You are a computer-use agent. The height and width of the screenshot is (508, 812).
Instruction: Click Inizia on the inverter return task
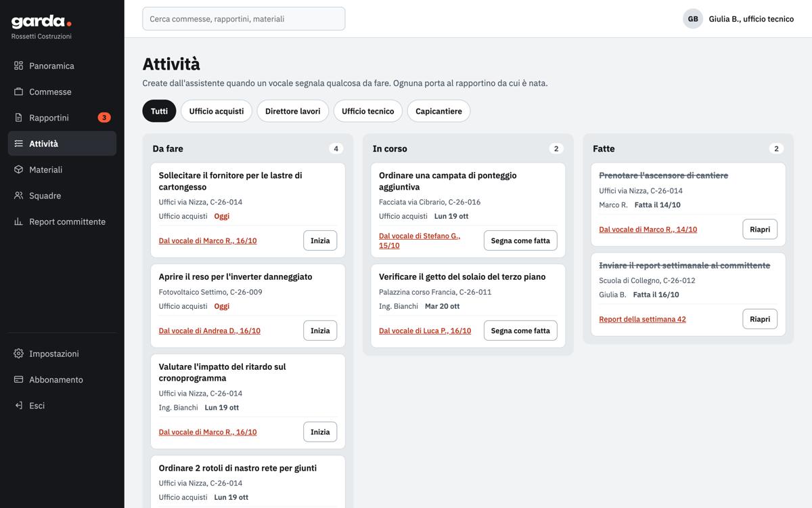tap(320, 331)
